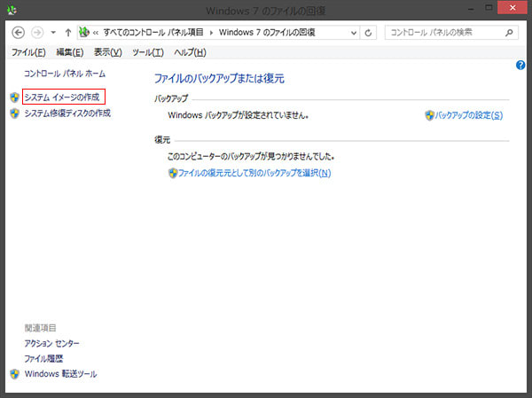Click Windows 7 のファイルの回復 breadcrumb
The image size is (532, 398).
pos(267,33)
